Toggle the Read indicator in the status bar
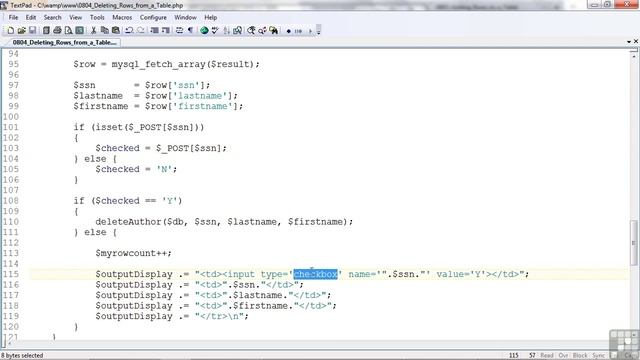The image size is (640, 360). pos(547,356)
